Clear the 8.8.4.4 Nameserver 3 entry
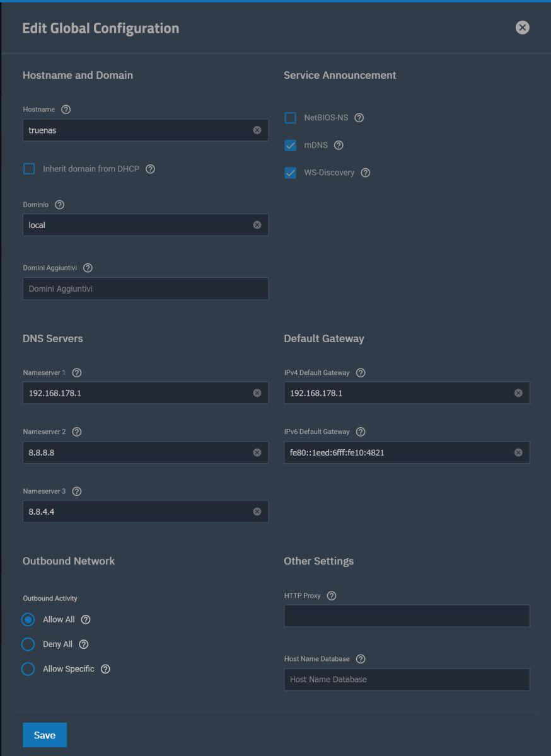This screenshot has height=756, width=551. point(257,511)
